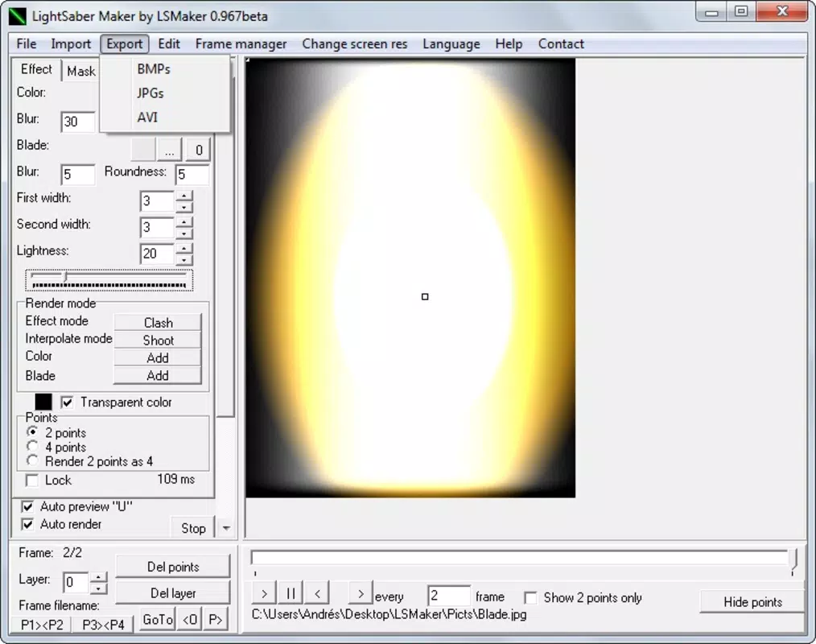Click the Hide points button
The image size is (816, 644).
point(752,602)
